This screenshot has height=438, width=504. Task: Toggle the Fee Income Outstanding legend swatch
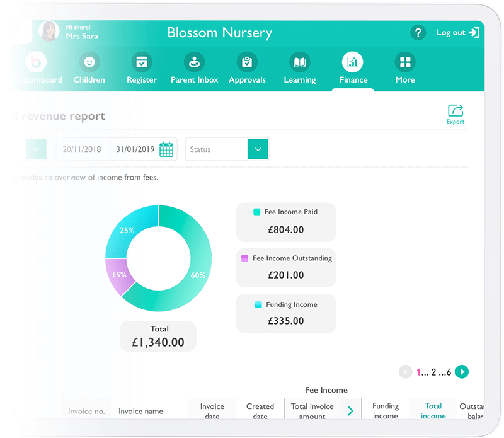[x=245, y=258]
